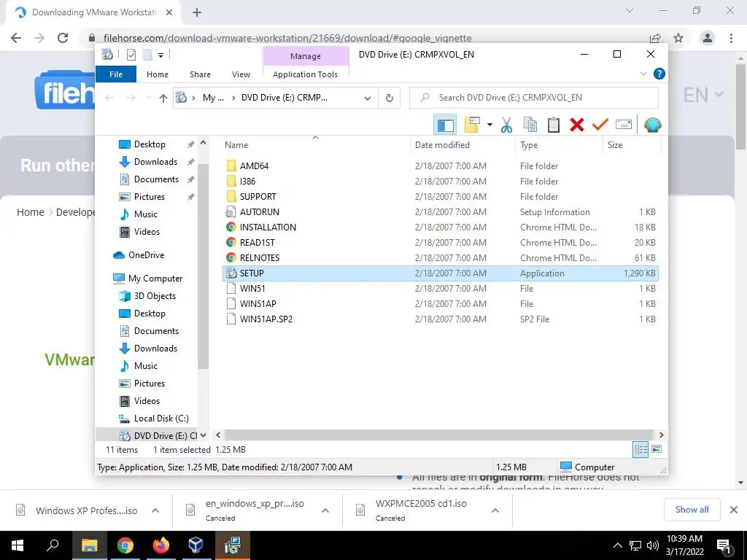The width and height of the screenshot is (747, 560).
Task: Open the Windows Start menu
Action: (x=18, y=545)
